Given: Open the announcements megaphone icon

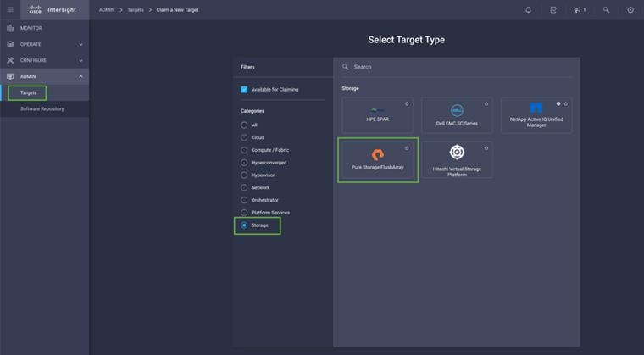Looking at the screenshot, I should click(x=577, y=10).
